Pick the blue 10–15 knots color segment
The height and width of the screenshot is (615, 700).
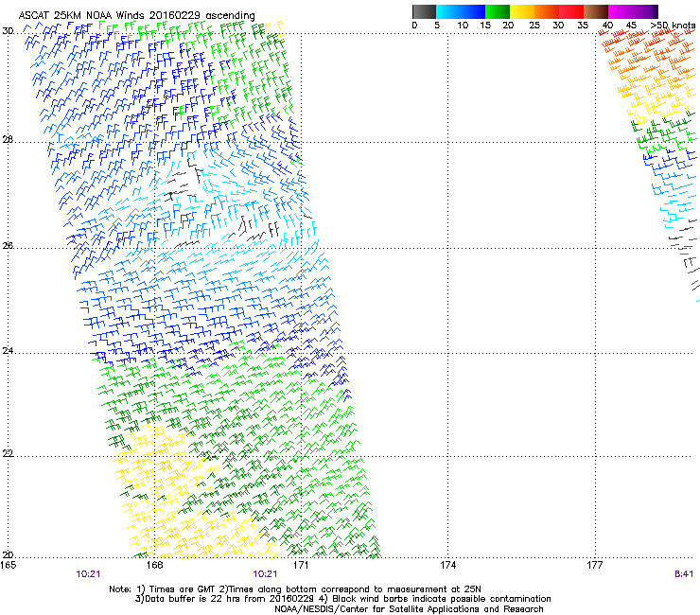[x=473, y=11]
